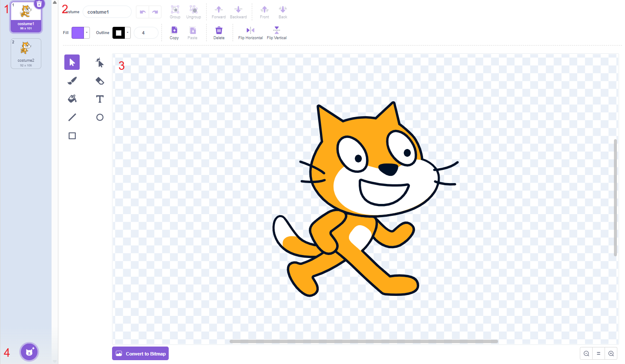Select the Text tool

(x=100, y=99)
